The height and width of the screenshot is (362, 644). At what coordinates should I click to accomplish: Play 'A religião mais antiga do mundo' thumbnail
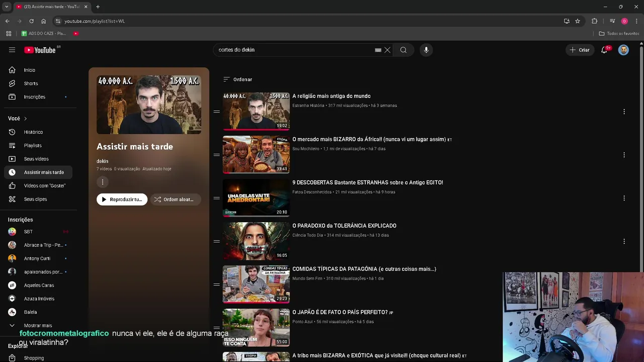256,111
